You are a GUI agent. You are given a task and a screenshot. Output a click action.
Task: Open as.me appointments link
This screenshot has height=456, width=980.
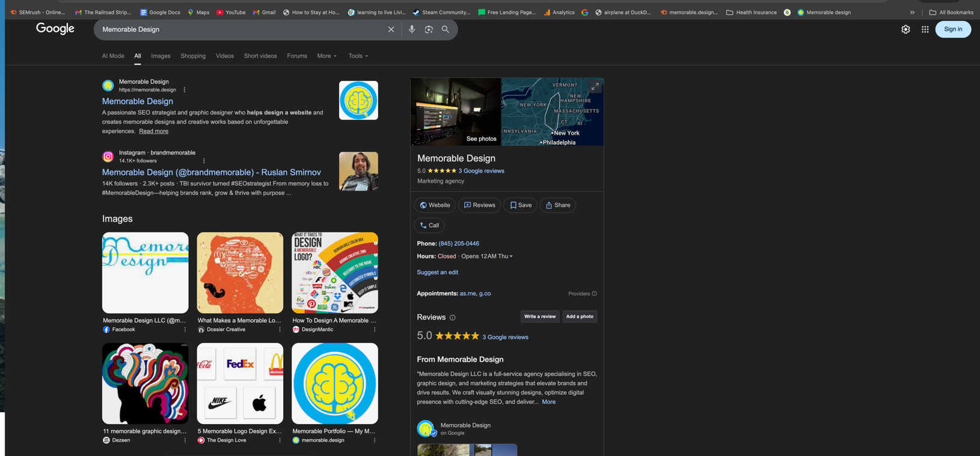point(468,294)
